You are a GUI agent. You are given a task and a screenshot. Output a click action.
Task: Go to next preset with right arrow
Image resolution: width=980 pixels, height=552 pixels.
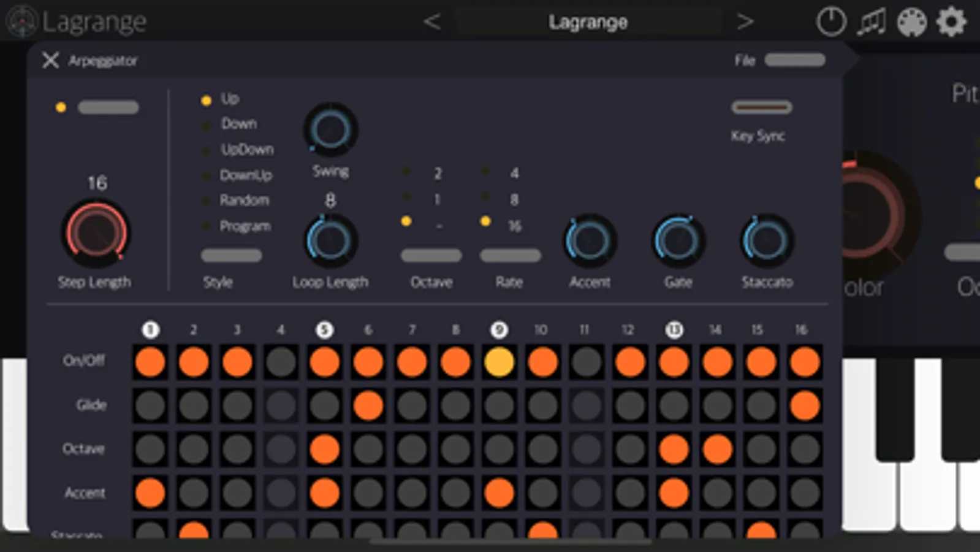(x=745, y=22)
